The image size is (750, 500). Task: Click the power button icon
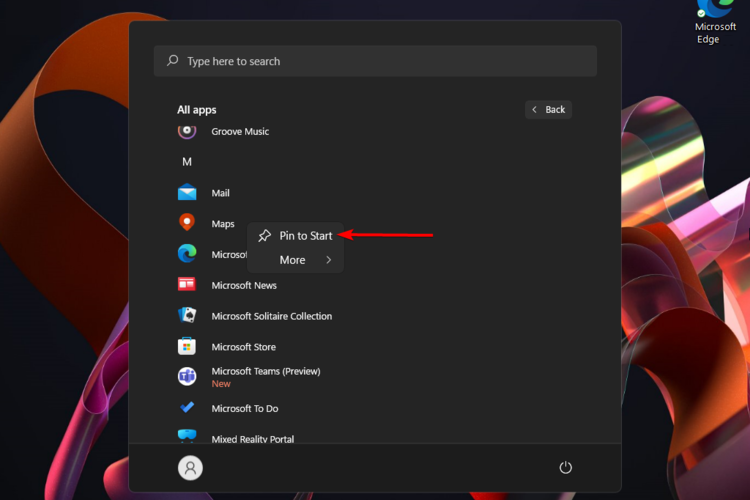point(565,467)
